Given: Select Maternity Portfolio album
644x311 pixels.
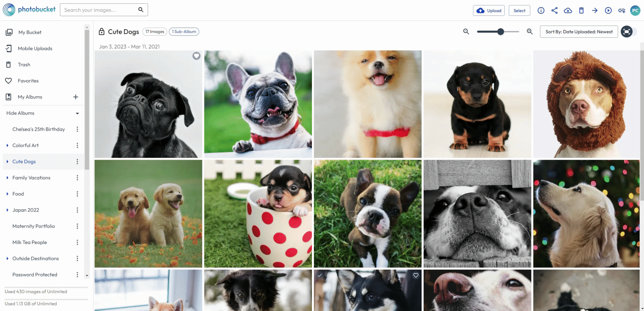Looking at the screenshot, I should pos(34,226).
